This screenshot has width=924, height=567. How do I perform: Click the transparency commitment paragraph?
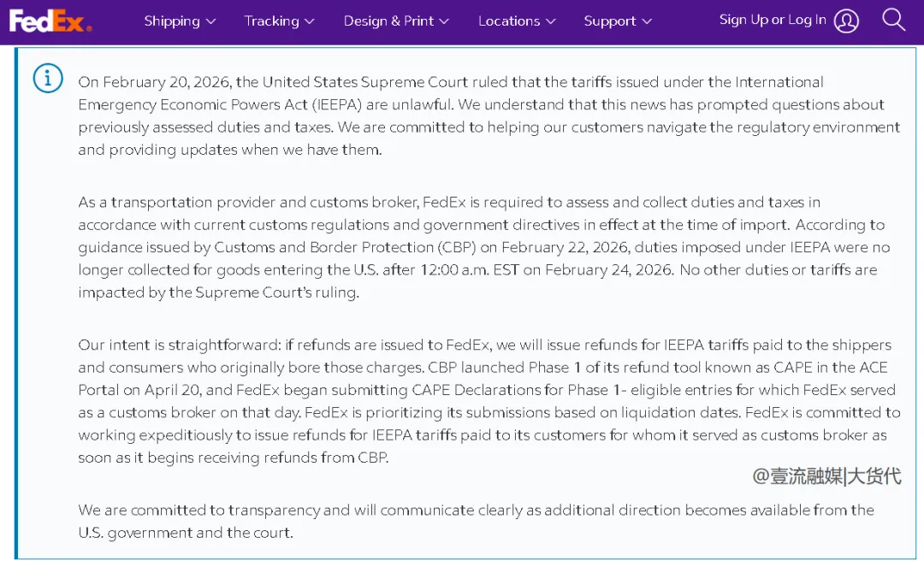[476, 521]
